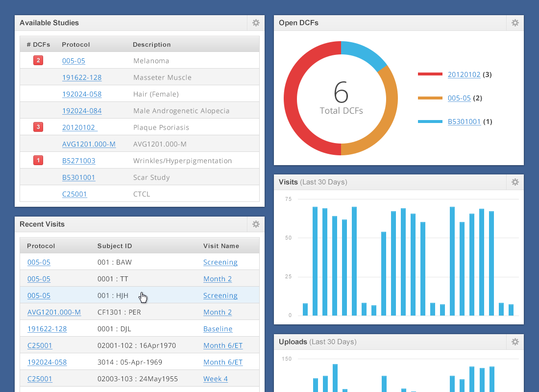539x392 pixels.
Task: Open 005-05 protocol in 001 : HJH row
Action: 39,296
